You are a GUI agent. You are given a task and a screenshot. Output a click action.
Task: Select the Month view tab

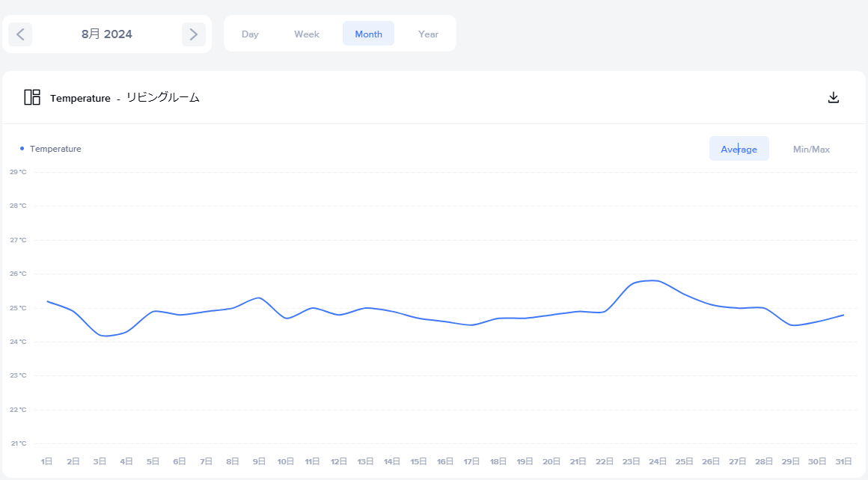[368, 34]
